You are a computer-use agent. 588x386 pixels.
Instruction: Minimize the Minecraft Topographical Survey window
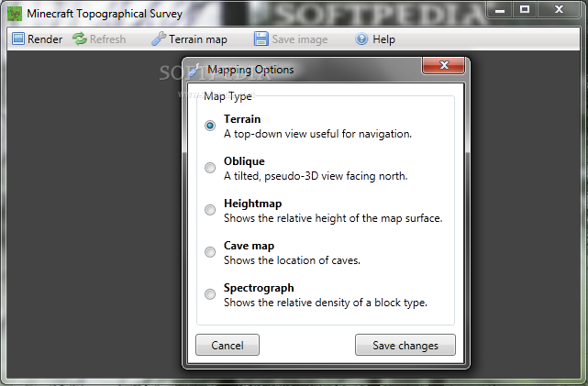pyautogui.click(x=500, y=10)
